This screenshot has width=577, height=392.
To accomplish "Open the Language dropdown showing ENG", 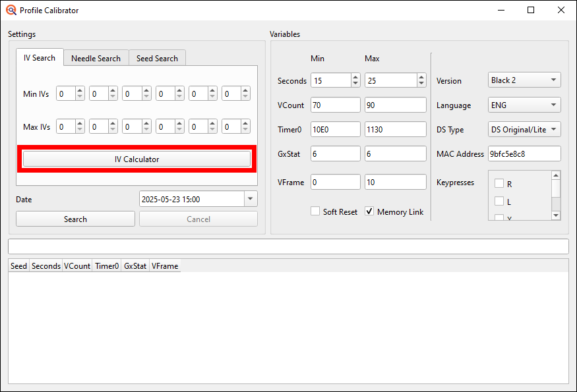I will tap(524, 105).
